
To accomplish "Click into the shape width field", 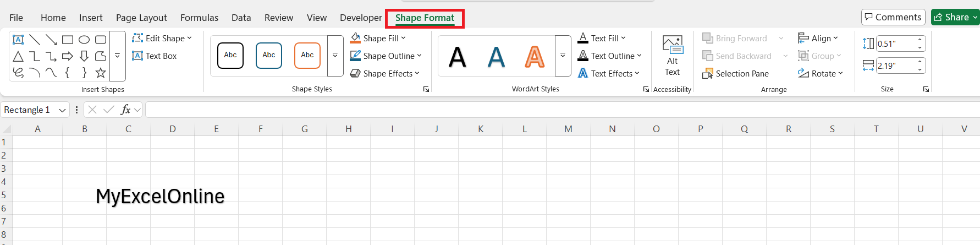I will 896,66.
